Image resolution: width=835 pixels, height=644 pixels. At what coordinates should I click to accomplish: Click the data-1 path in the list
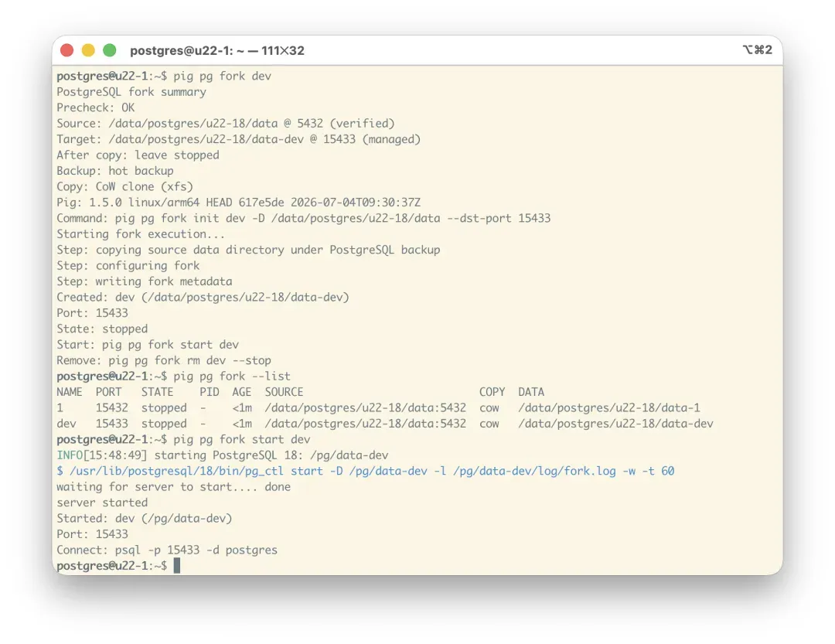[609, 408]
